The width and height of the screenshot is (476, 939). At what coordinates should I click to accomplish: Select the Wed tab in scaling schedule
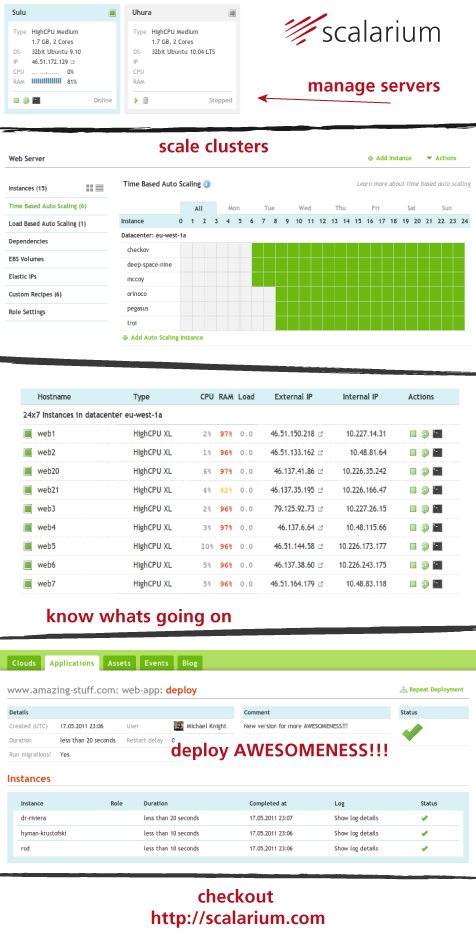pyautogui.click(x=305, y=208)
